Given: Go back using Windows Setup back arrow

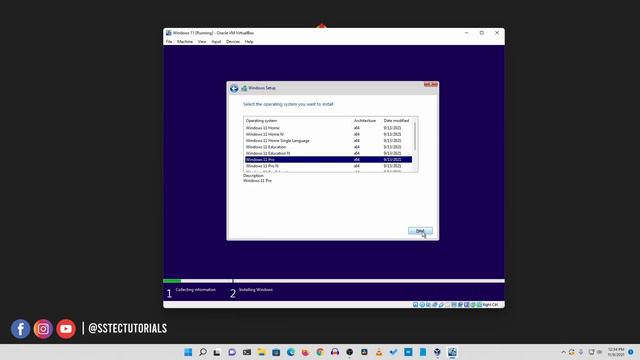Looking at the screenshot, I should coord(234,88).
